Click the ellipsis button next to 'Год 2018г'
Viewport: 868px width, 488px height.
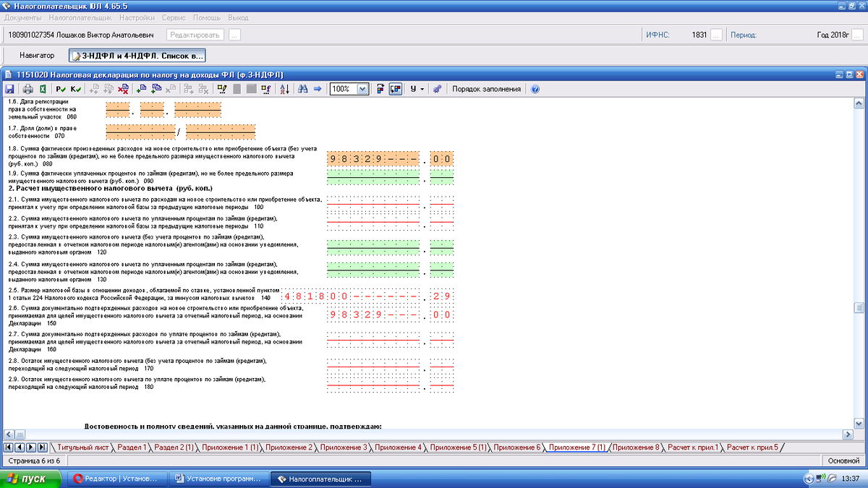tap(858, 34)
